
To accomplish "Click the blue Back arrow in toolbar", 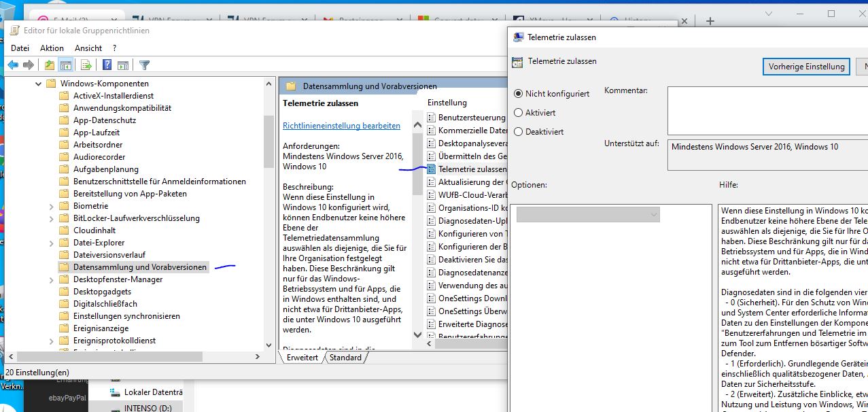I will click(x=13, y=65).
